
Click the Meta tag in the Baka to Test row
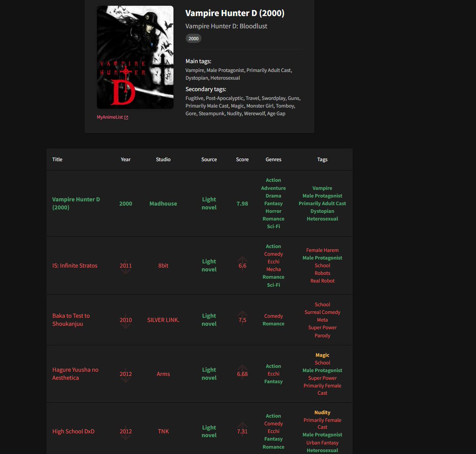322,320
